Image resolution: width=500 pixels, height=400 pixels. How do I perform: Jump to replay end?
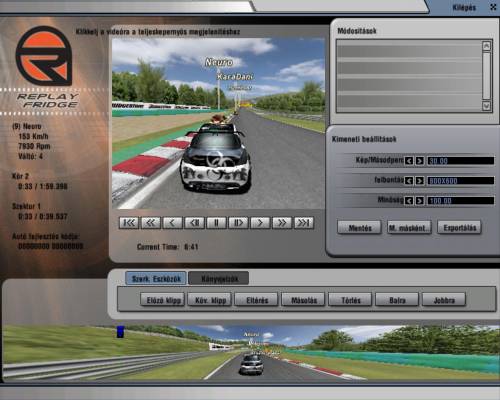tap(304, 223)
